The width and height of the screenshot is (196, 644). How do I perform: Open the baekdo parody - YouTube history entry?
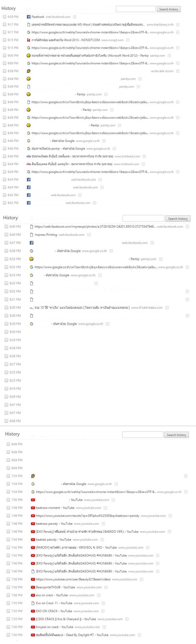click(54, 539)
